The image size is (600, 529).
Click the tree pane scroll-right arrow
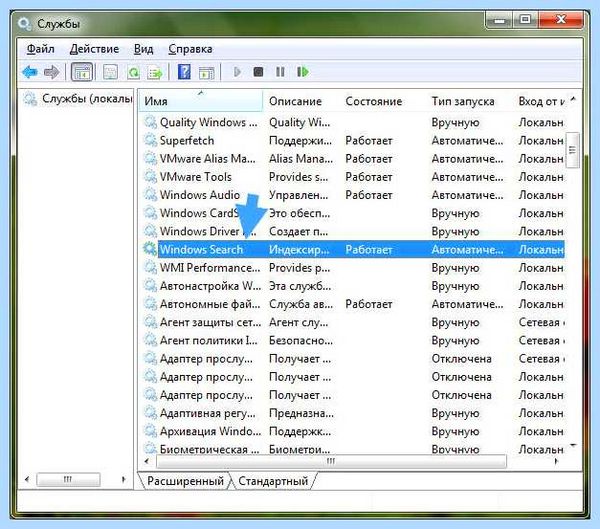coord(123,479)
